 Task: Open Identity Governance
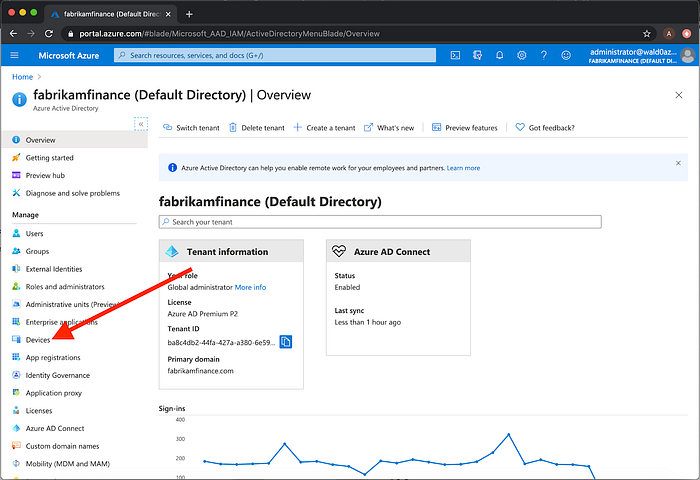point(58,375)
